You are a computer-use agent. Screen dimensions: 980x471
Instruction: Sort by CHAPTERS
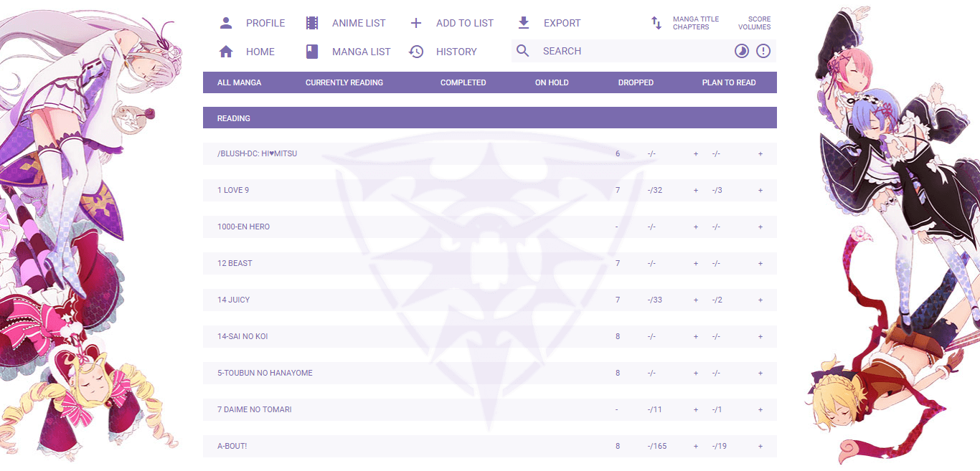[x=691, y=27]
